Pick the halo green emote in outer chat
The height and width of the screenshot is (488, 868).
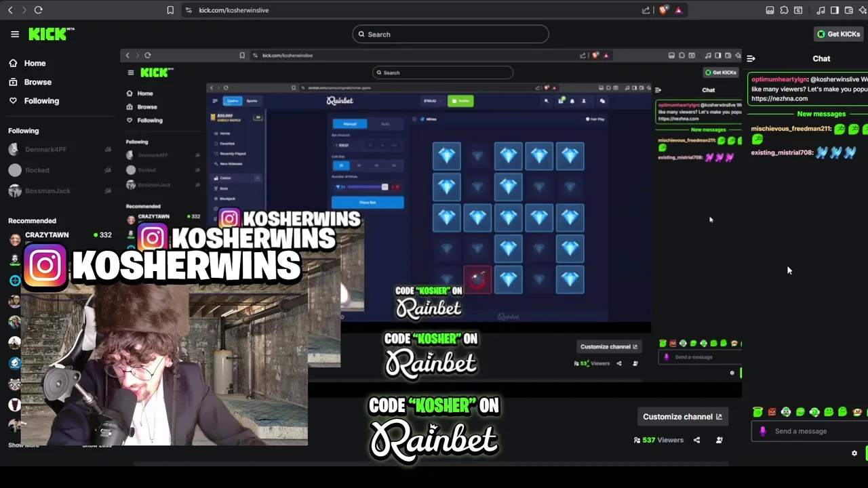pos(757,411)
